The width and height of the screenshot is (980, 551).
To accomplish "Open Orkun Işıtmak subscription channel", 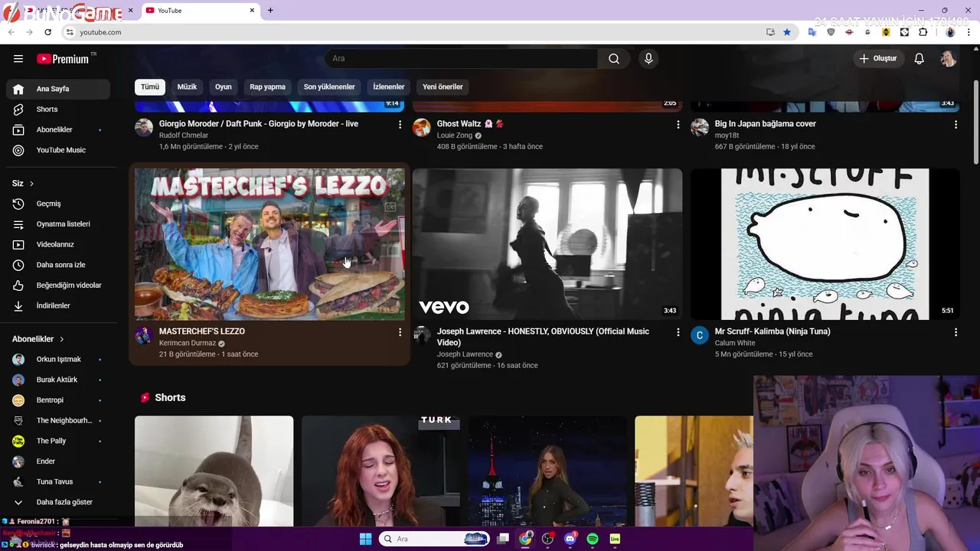I will [x=58, y=360].
